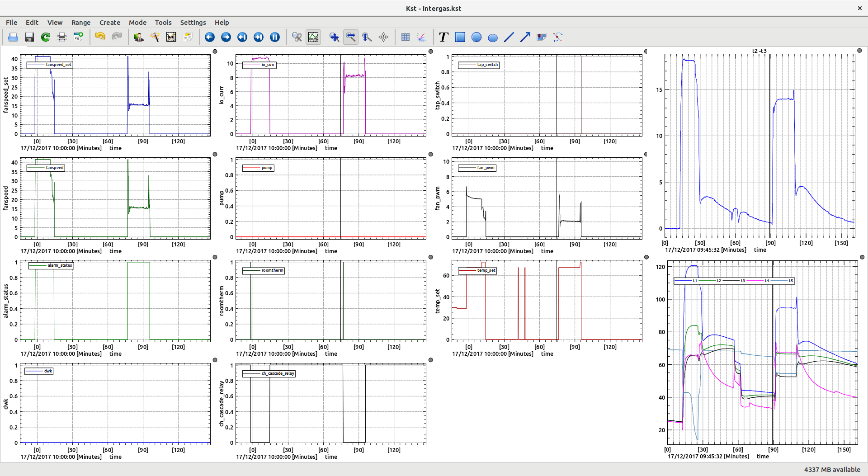Select the picture insert tool
Image resolution: width=868 pixels, height=476 pixels.
(542, 37)
